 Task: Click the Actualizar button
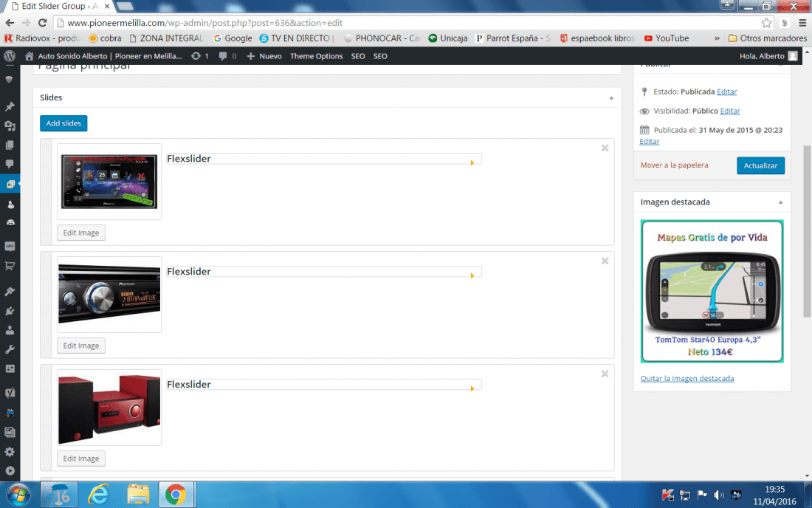point(761,165)
